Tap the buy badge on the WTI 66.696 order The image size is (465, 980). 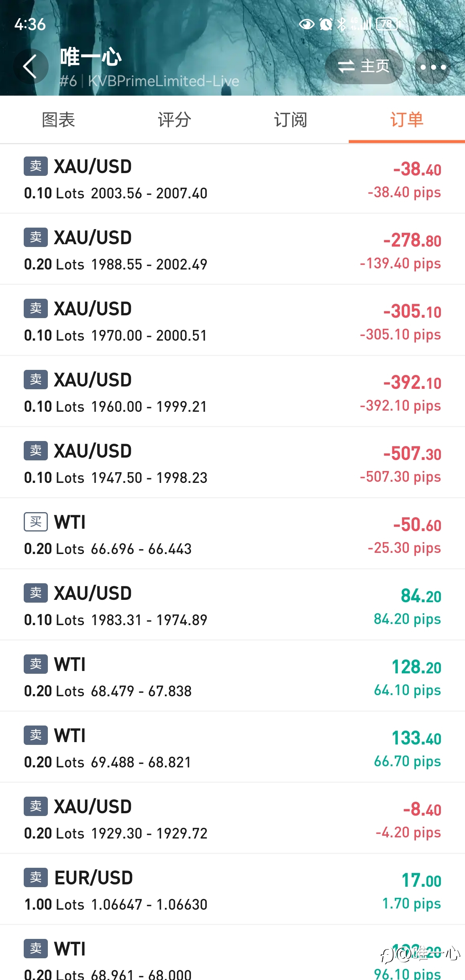[x=36, y=522]
